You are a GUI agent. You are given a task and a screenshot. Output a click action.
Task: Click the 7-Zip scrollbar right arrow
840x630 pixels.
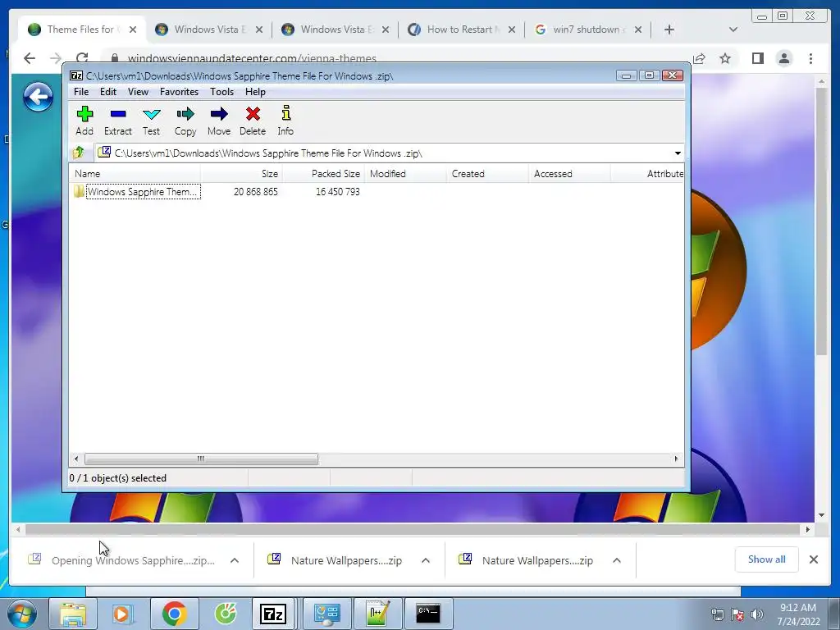coord(676,459)
